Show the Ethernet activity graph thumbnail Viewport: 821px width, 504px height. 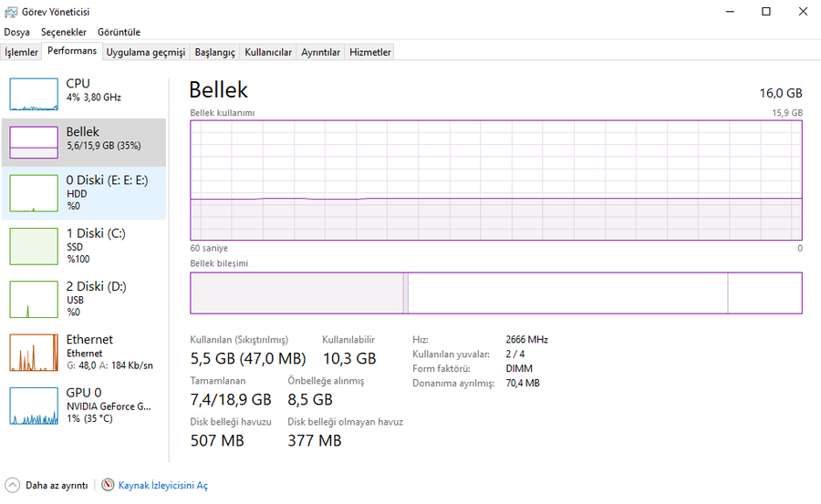pyautogui.click(x=34, y=353)
